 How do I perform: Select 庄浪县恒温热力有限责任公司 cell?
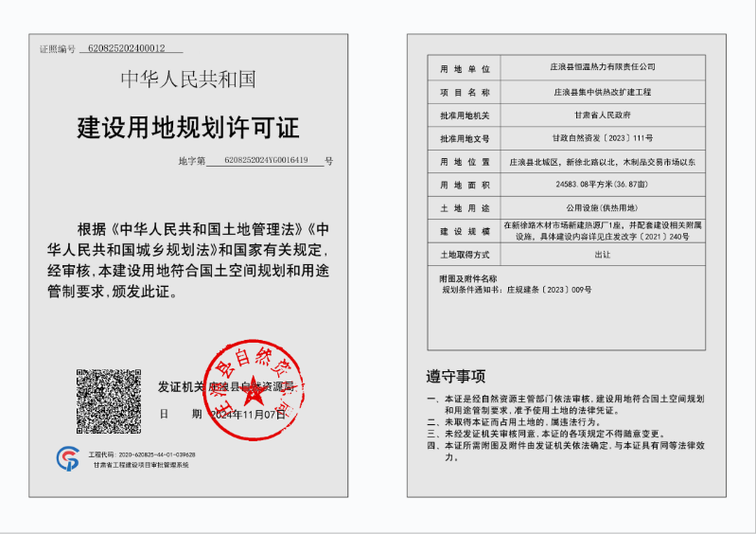603,66
